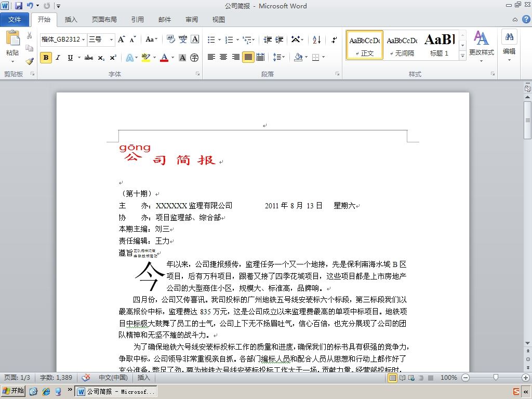This screenshot has width=532, height=399.
Task: Apply superscript formatting
Action: (x=113, y=58)
